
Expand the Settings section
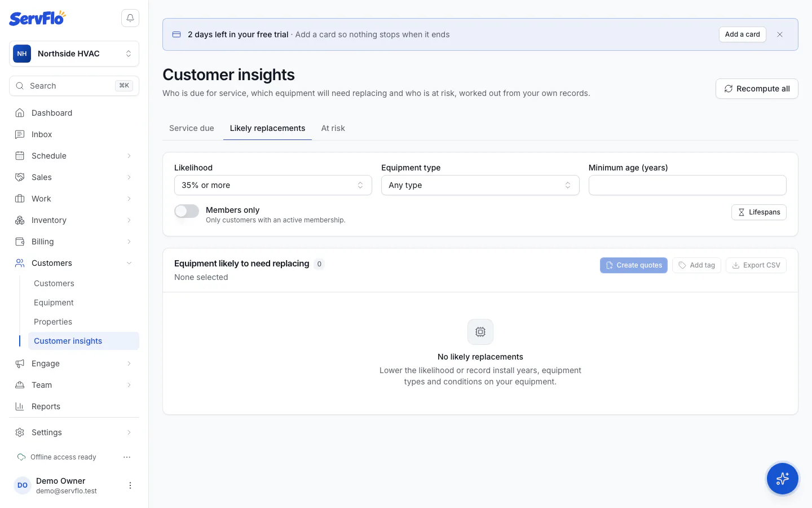click(74, 432)
